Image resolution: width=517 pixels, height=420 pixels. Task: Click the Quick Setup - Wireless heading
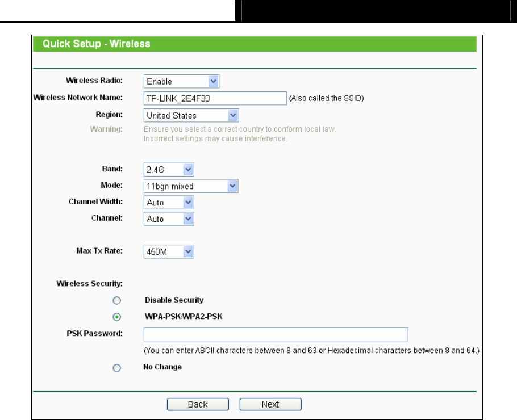click(97, 44)
